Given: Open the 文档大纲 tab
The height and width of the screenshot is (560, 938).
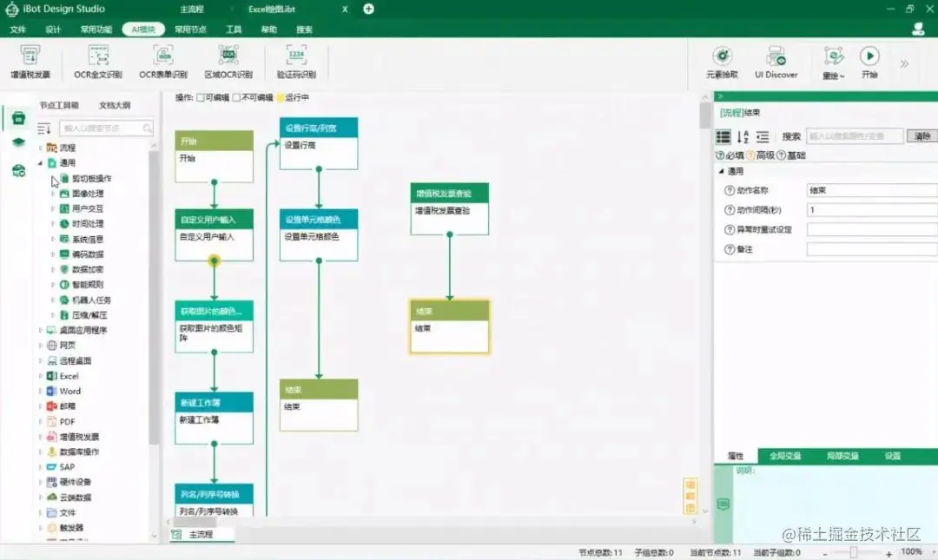Looking at the screenshot, I should [115, 105].
